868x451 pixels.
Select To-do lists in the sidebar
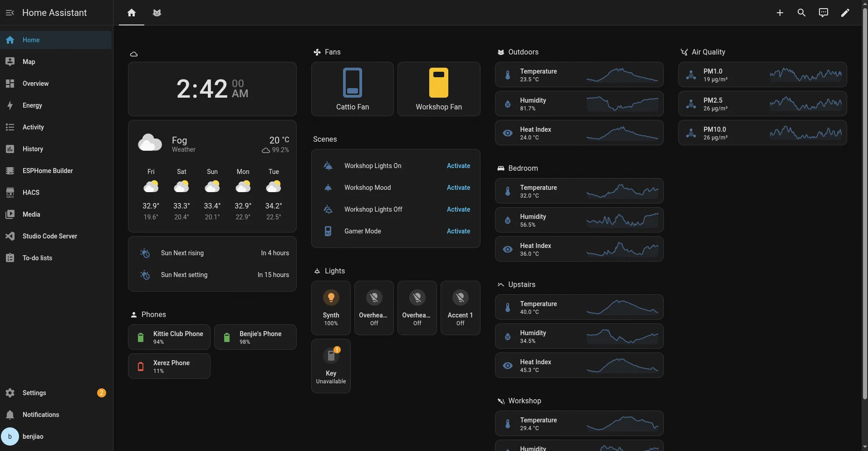[x=37, y=258]
